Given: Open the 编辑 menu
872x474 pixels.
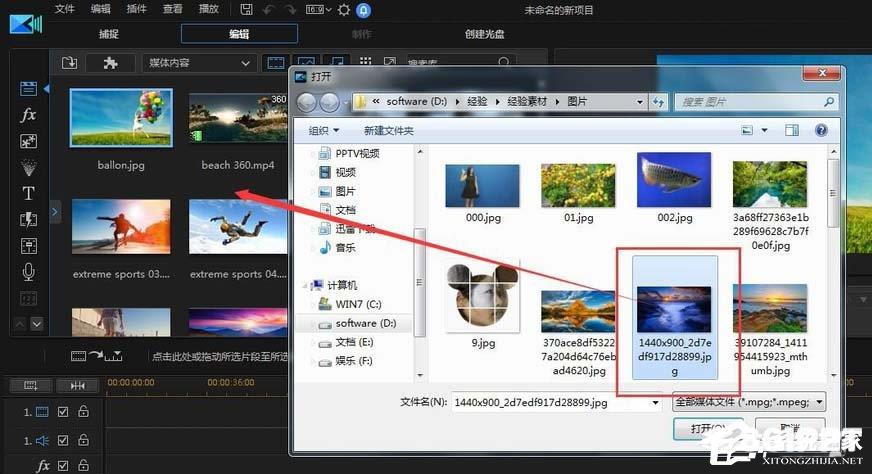Looking at the screenshot, I should 101,9.
